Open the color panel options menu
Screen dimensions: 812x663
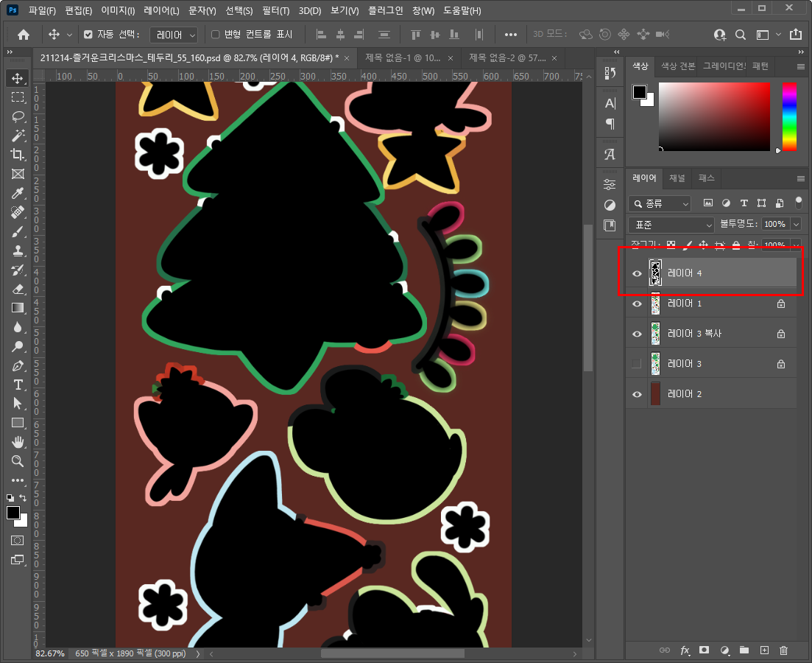point(801,66)
